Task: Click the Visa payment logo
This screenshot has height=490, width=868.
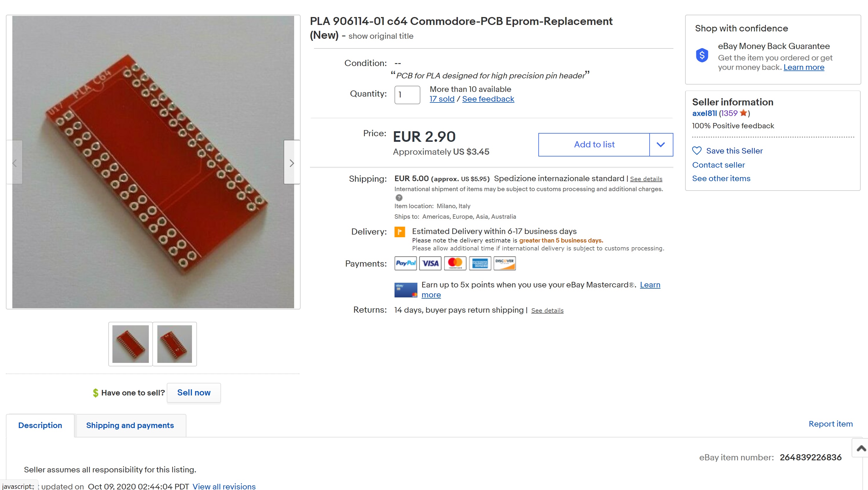Action: coord(430,263)
